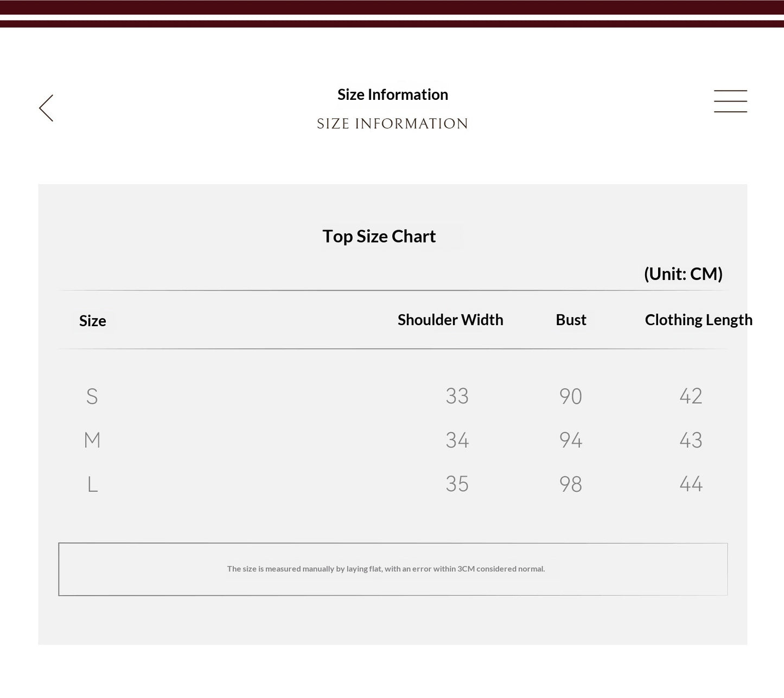Click the back arrow icon
The image size is (784, 698).
[46, 108]
